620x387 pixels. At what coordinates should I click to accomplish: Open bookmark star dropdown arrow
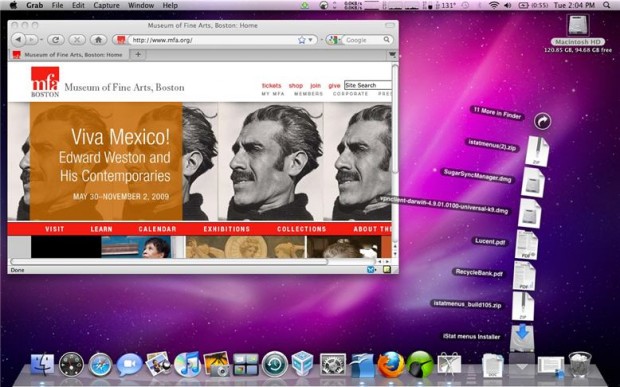click(x=310, y=40)
